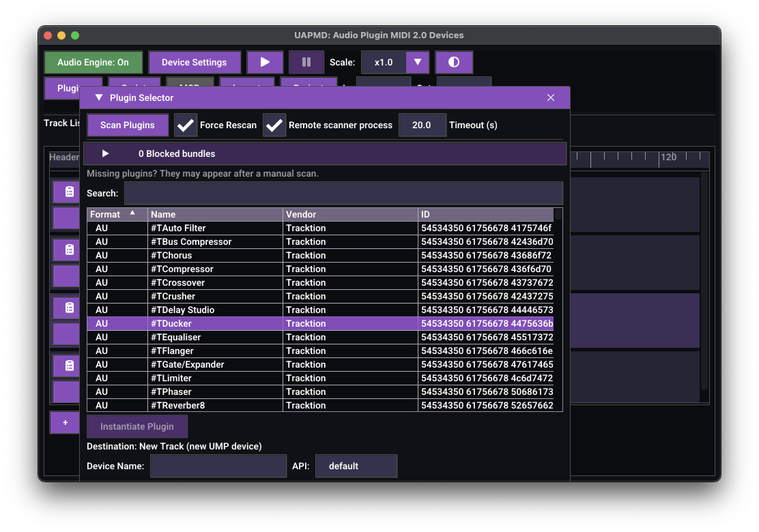Sort by ID column header

click(485, 214)
